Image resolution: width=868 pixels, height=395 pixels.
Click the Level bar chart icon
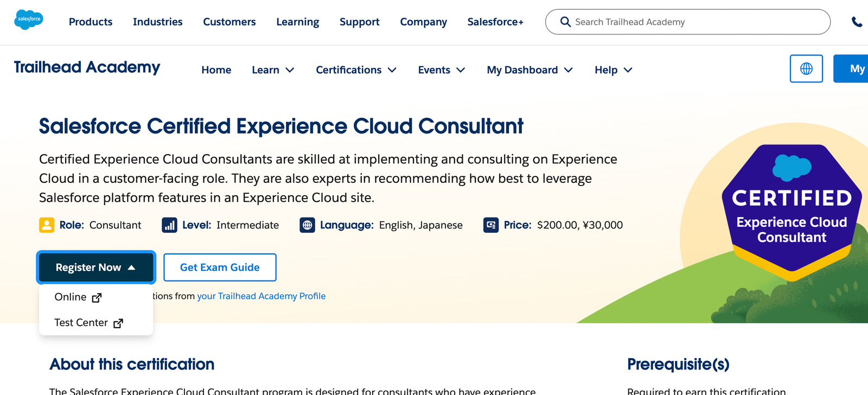(169, 225)
